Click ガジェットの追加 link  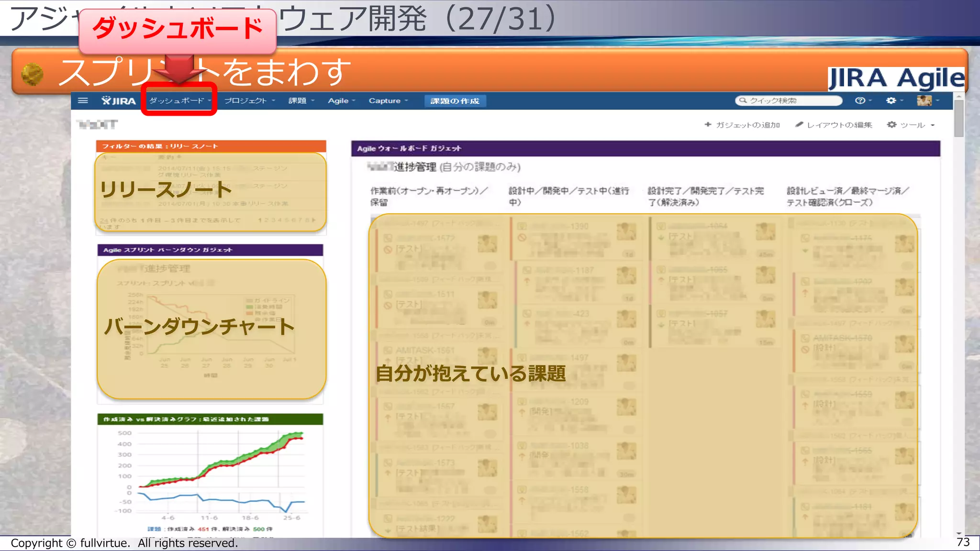tap(742, 125)
